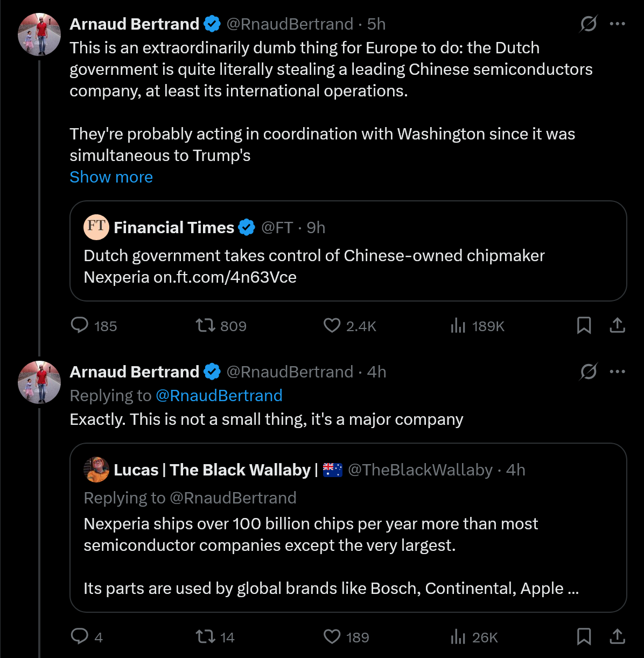This screenshot has height=658, width=644.
Task: Open more options on the 4h reply
Action: coord(617,372)
